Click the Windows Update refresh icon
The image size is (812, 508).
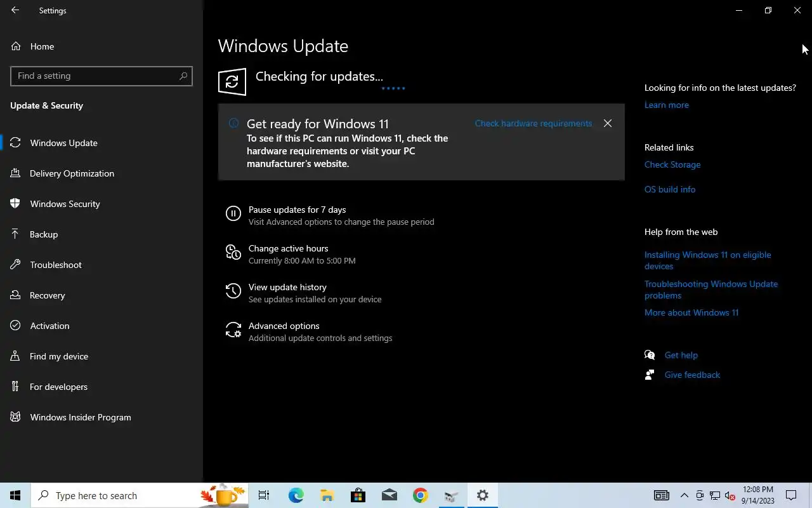click(232, 82)
